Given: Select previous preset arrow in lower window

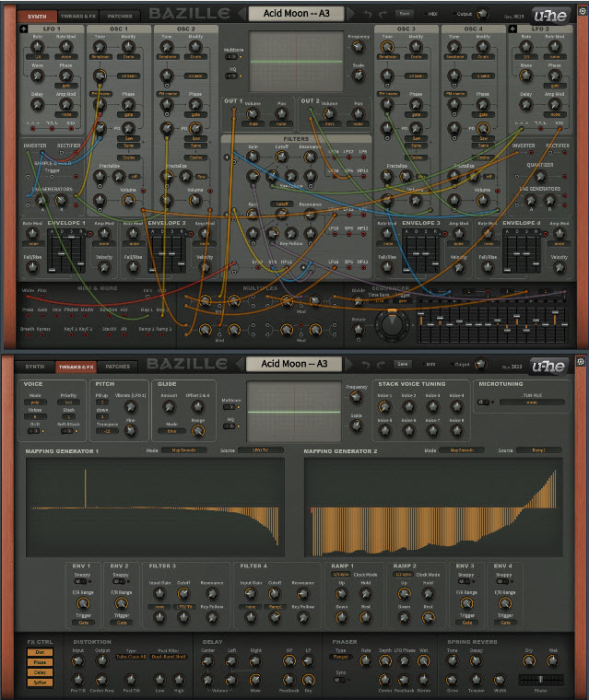Looking at the screenshot, I should (x=240, y=364).
